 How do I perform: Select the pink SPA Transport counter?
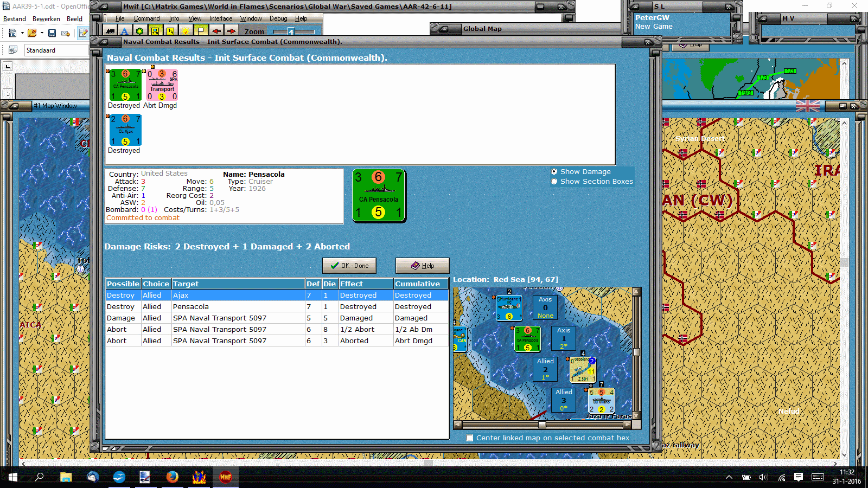click(162, 85)
